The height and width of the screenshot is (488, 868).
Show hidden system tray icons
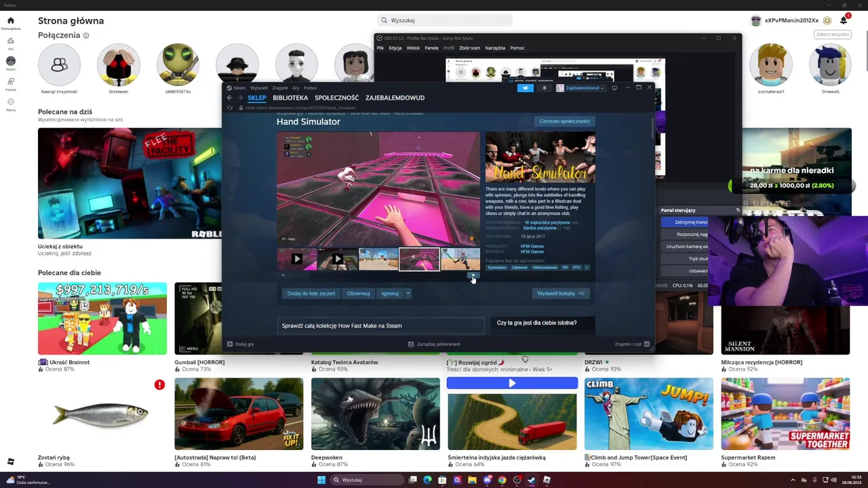793,480
